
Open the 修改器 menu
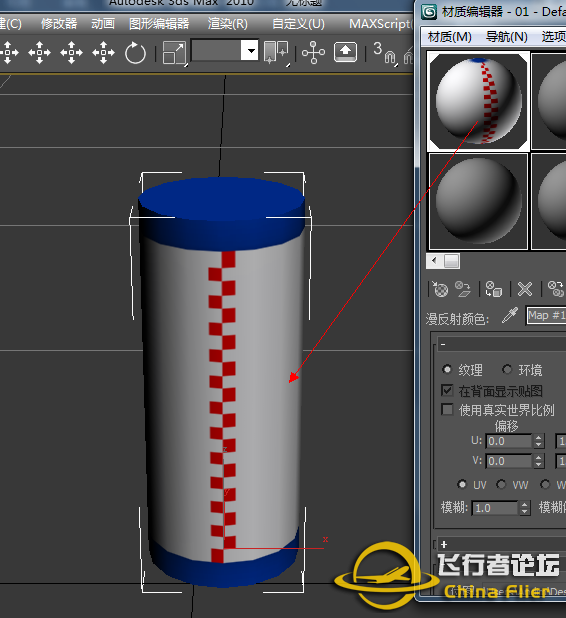(59, 24)
